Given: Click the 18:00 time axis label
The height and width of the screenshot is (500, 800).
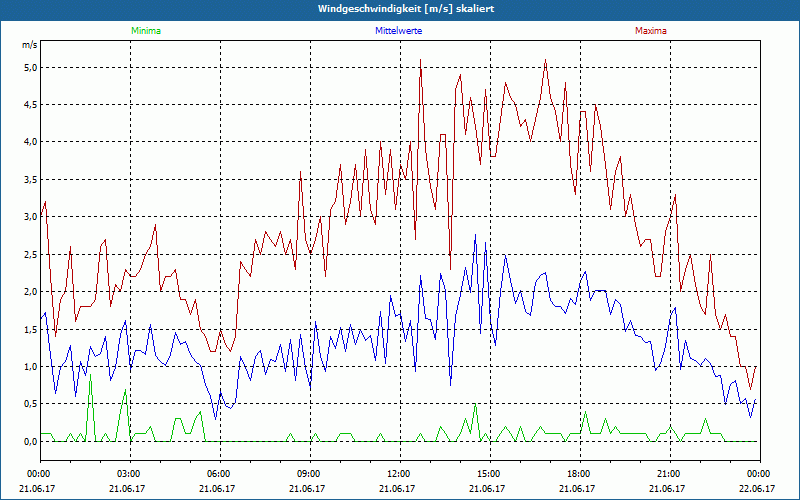Looking at the screenshot, I should point(578,474).
